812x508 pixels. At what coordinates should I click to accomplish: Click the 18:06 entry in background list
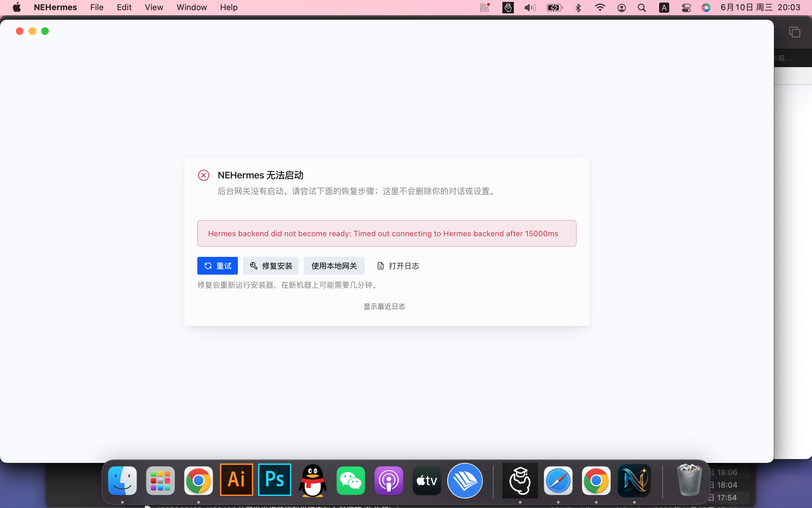(727, 472)
